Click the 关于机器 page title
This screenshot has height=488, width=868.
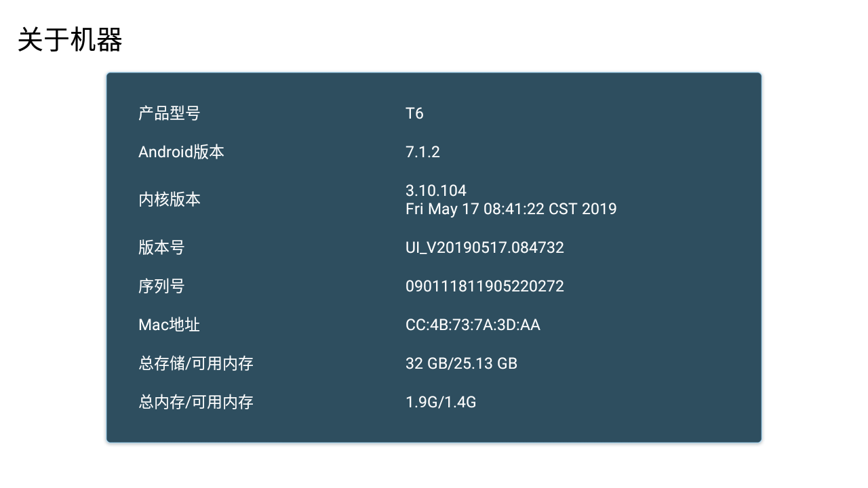pyautogui.click(x=70, y=40)
